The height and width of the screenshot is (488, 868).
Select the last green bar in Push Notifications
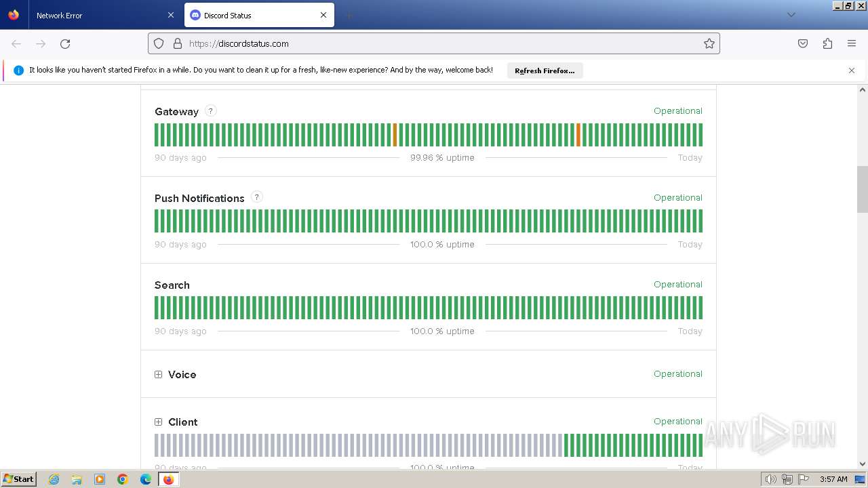(701, 221)
